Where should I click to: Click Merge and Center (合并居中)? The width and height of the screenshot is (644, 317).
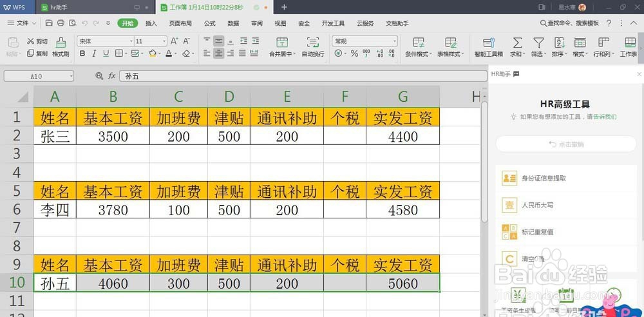(x=282, y=47)
